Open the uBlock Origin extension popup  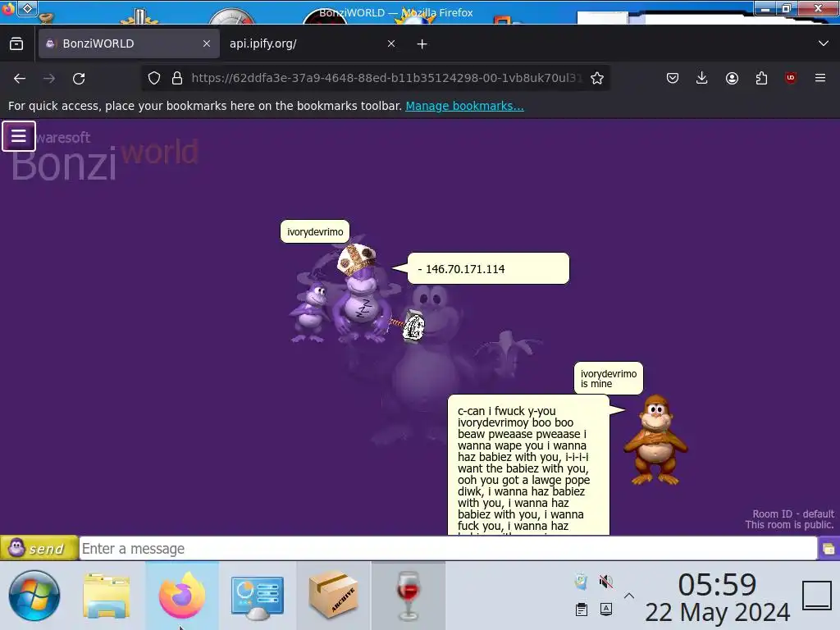[x=791, y=78]
